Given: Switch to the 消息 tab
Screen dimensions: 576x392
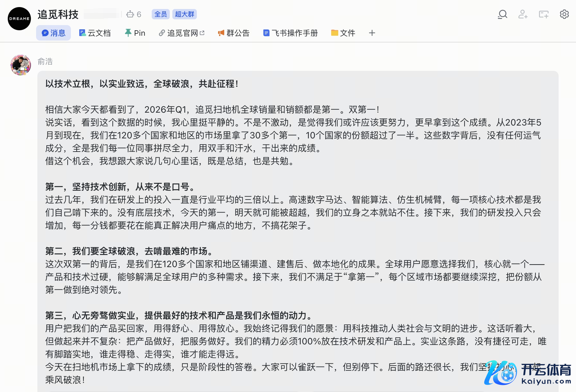Looking at the screenshot, I should (53, 33).
